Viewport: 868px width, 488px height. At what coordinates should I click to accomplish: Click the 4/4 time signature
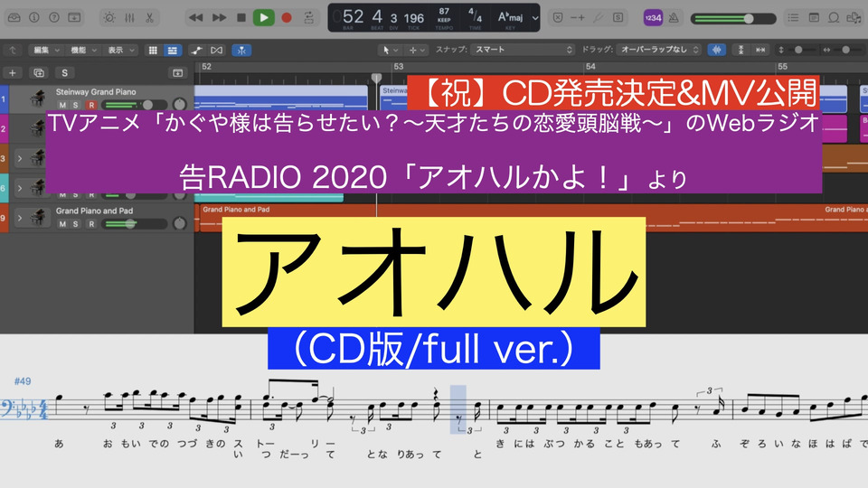(475, 14)
